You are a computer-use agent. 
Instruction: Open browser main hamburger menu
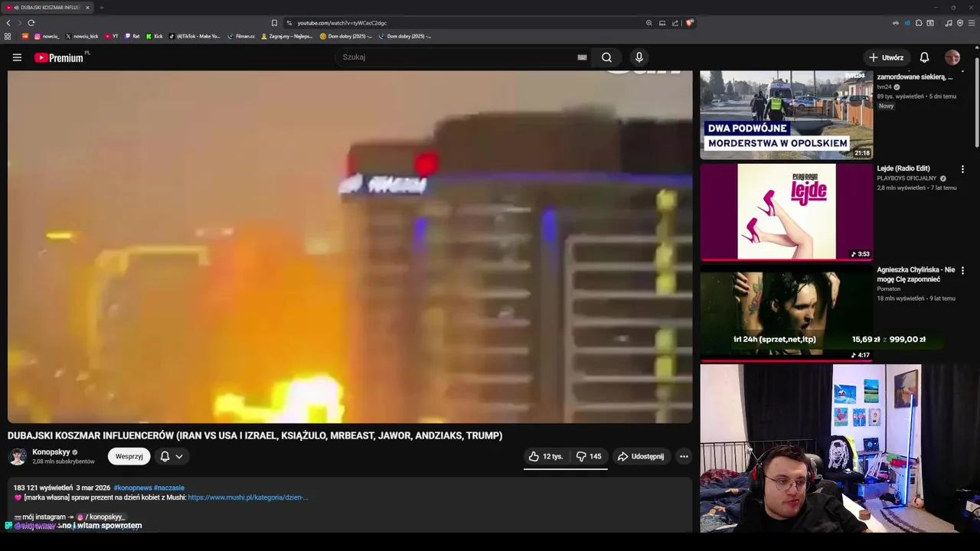point(972,23)
